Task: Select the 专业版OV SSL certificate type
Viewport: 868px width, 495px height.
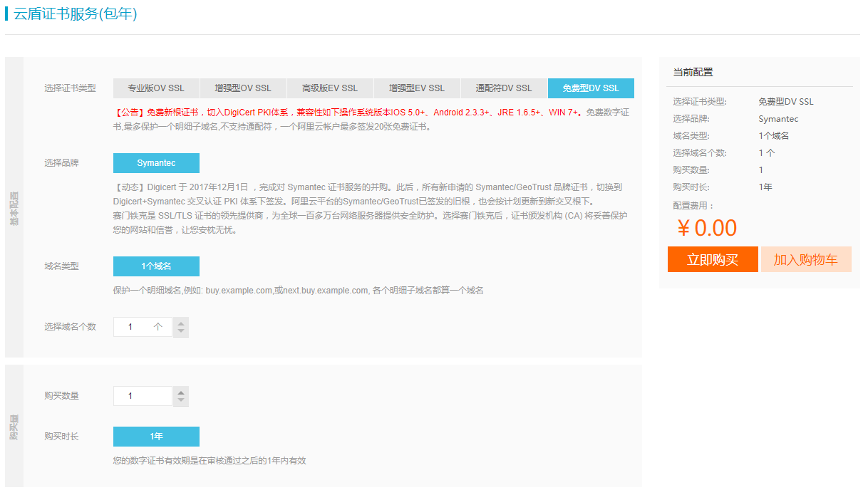Action: (x=156, y=88)
